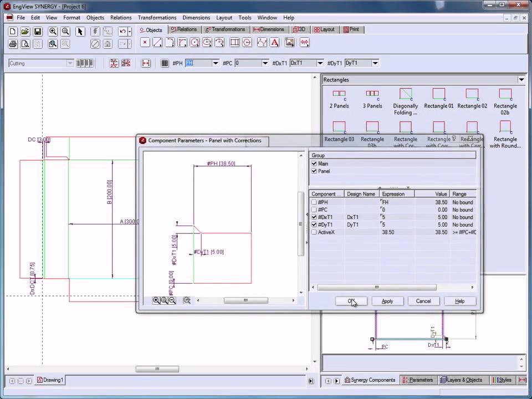This screenshot has height=399, width=532.
Task: Switch to the 3D toolbar tab
Action: [299, 29]
